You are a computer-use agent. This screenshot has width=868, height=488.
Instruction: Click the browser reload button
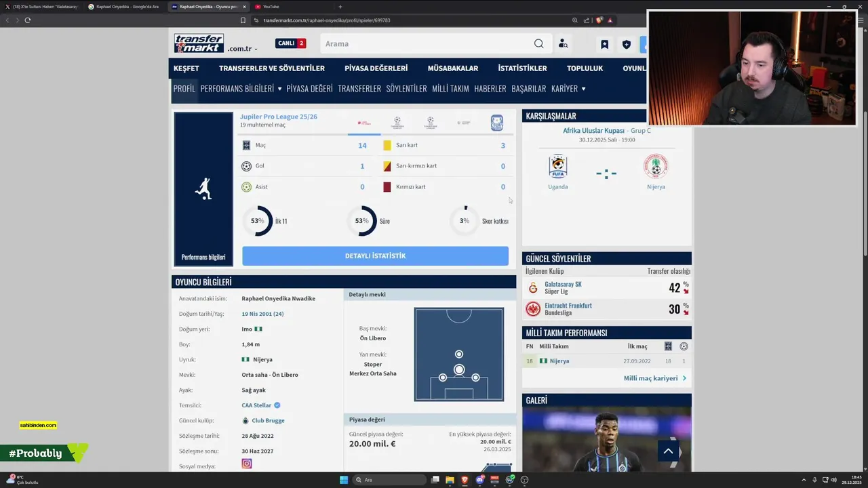[x=27, y=20]
